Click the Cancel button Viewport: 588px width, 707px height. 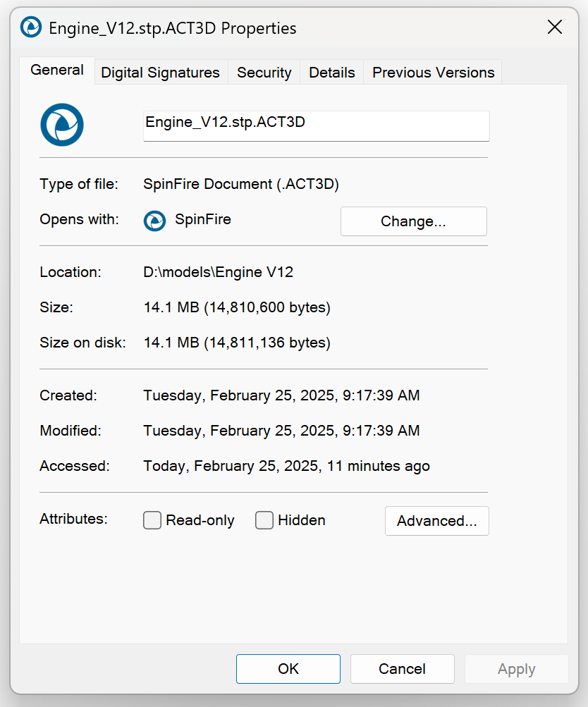coord(402,669)
